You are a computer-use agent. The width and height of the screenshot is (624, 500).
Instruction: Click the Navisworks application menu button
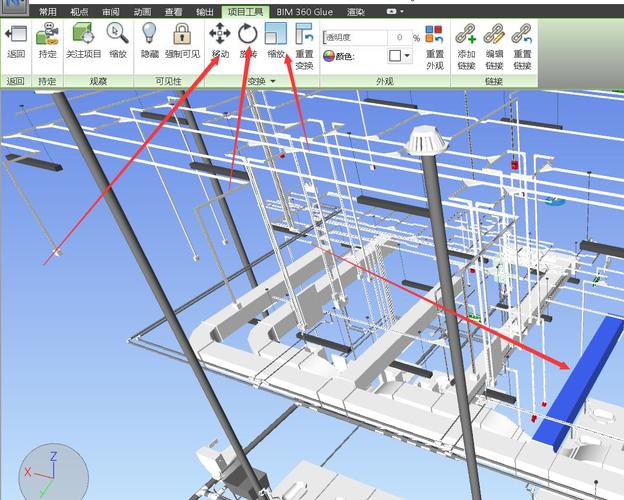(x=14, y=7)
